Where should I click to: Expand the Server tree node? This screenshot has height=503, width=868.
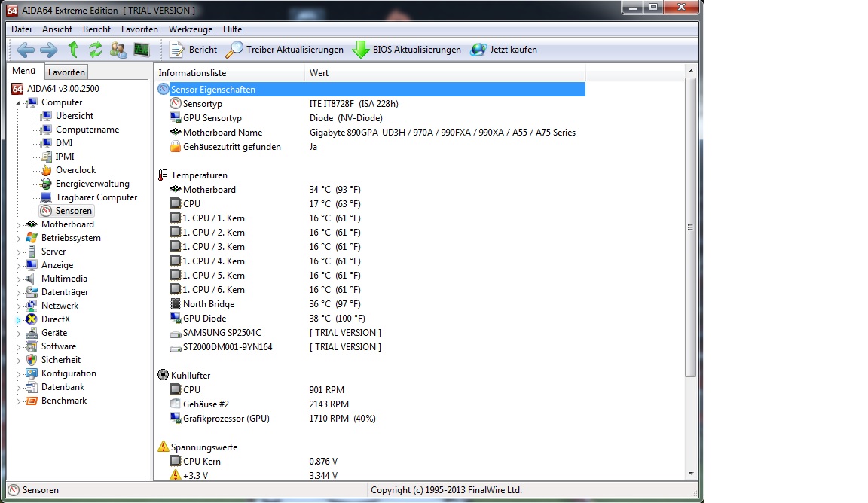coord(18,252)
